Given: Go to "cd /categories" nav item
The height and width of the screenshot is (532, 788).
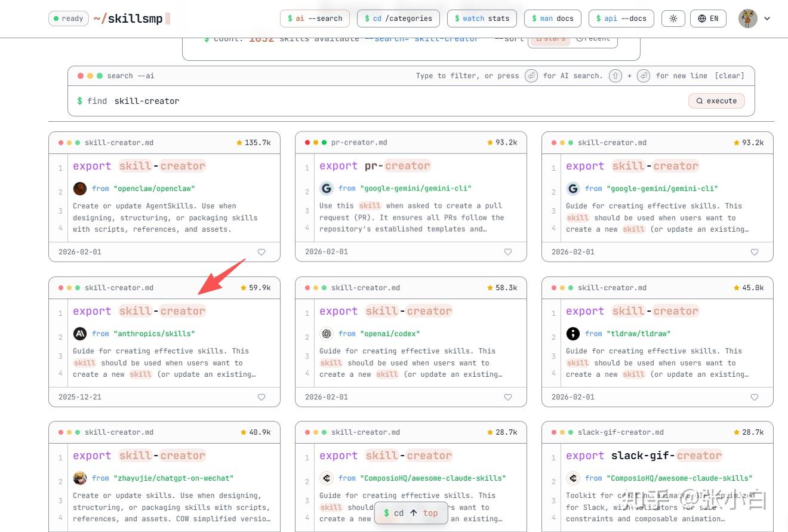Looking at the screenshot, I should click(x=398, y=19).
